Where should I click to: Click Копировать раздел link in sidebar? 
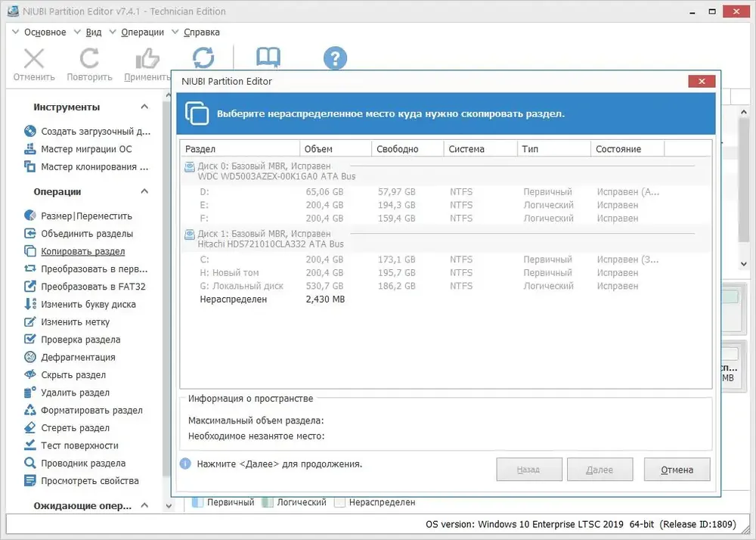coord(83,251)
